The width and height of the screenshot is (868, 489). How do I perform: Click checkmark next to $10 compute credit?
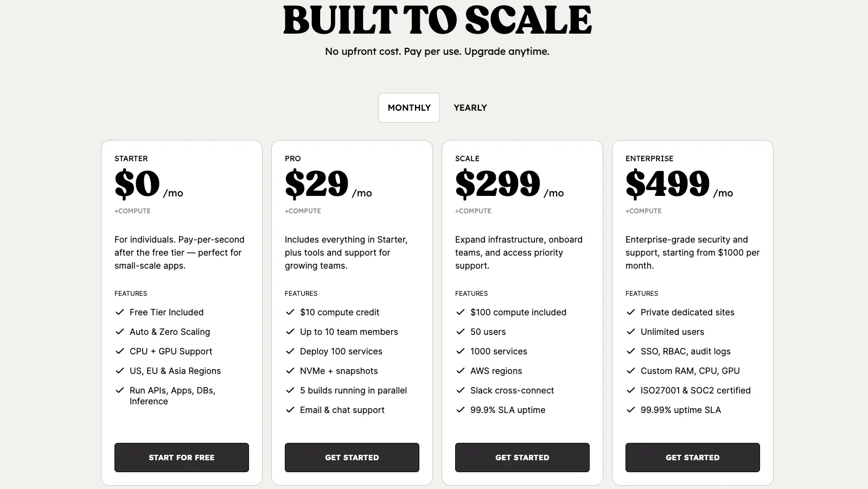pos(290,312)
